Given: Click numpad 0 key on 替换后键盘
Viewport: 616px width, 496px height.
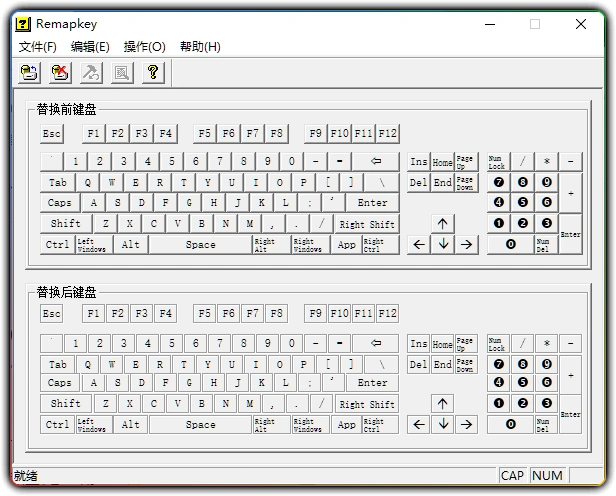Looking at the screenshot, I should point(510,425).
